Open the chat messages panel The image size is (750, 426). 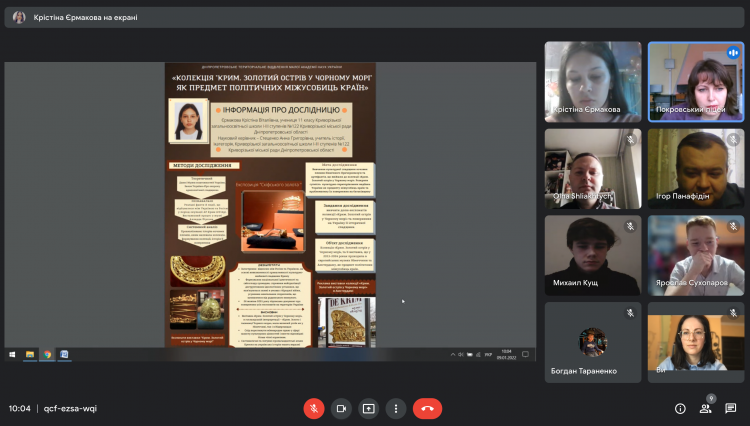pos(731,408)
